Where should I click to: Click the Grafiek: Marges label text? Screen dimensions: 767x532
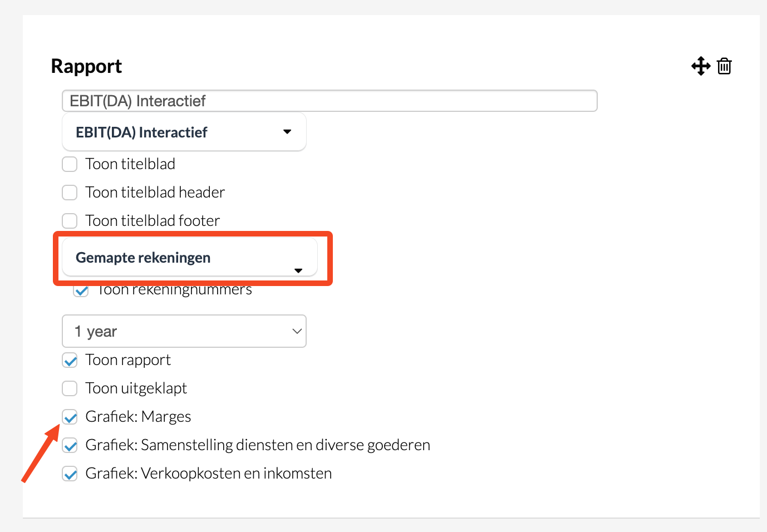138,417
